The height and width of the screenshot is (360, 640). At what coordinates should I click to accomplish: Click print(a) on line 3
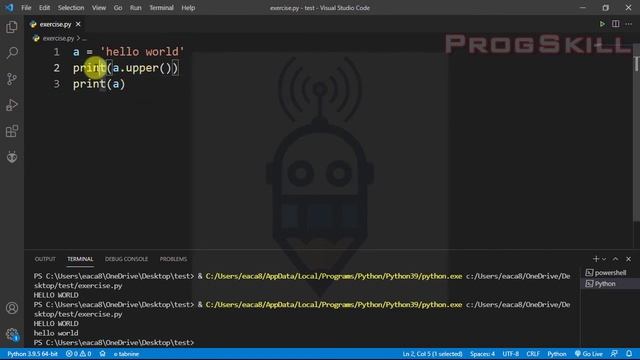coord(99,84)
